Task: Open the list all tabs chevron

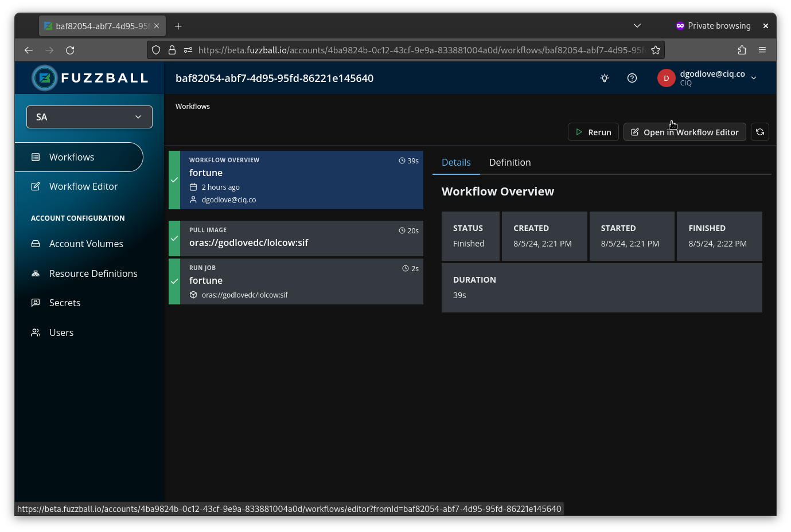Action: [x=637, y=26]
